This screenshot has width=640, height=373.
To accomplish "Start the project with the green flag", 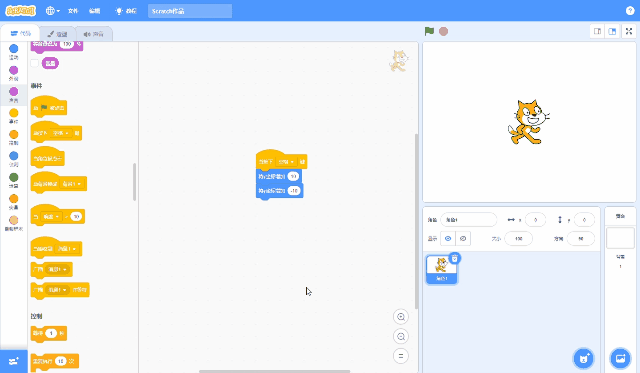I will (x=429, y=31).
